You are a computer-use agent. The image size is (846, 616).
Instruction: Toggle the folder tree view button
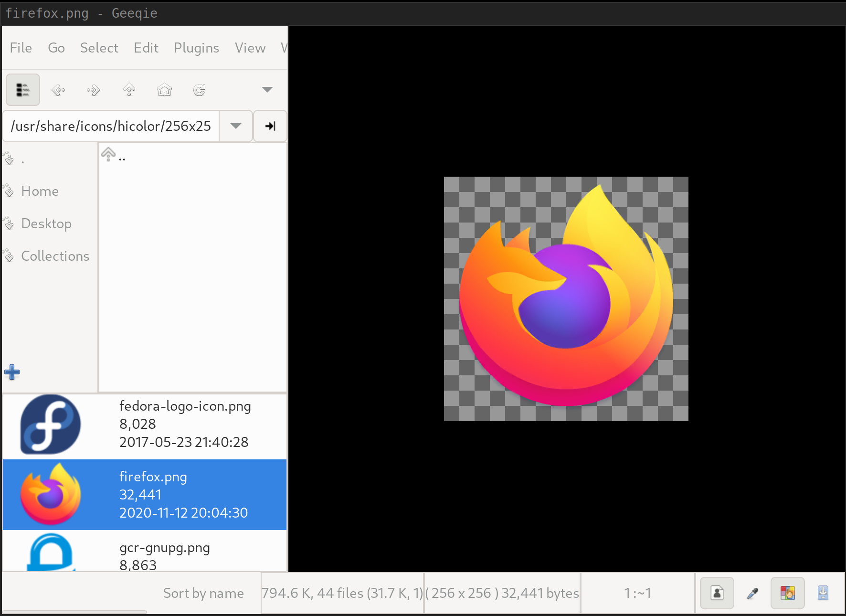tap(22, 90)
